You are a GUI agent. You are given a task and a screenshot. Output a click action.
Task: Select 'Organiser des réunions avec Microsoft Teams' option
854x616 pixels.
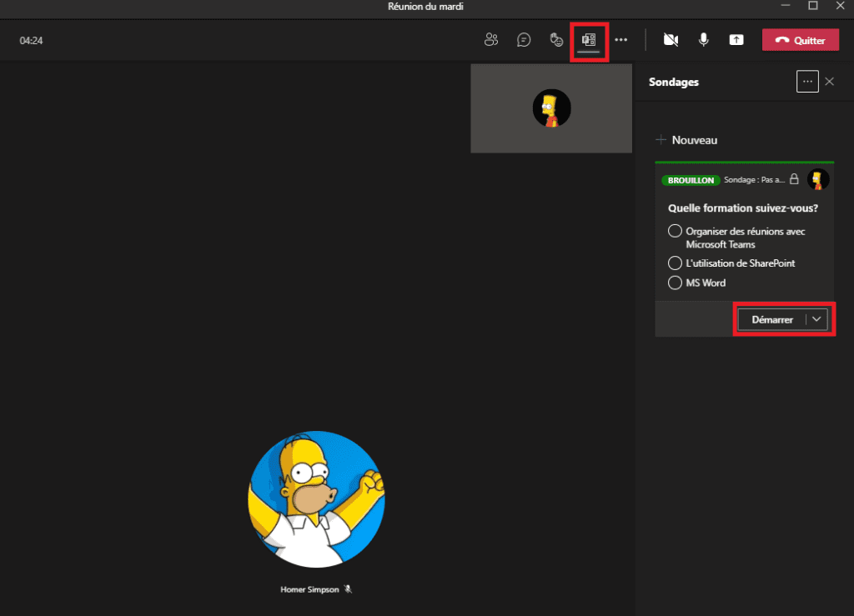coord(736,238)
